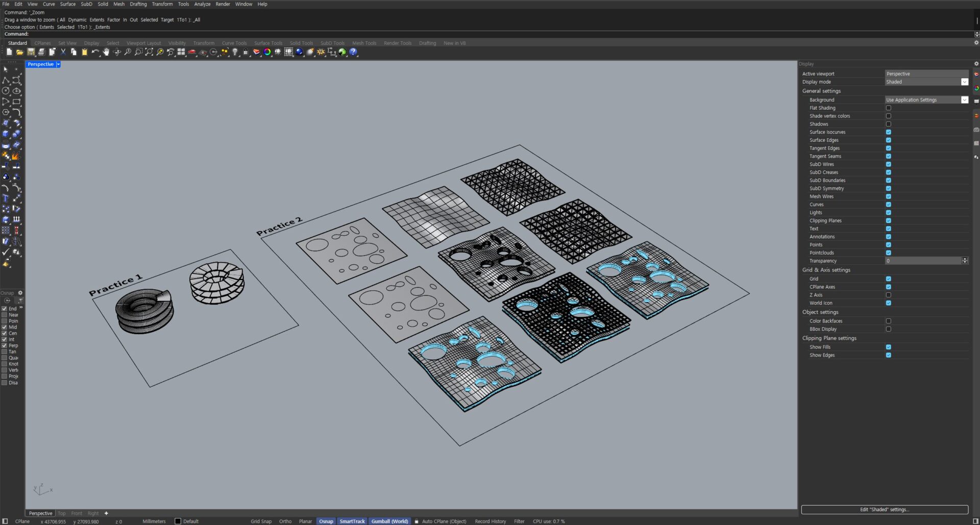Open the Display mode dropdown
The width and height of the screenshot is (980, 525).
[x=964, y=82]
